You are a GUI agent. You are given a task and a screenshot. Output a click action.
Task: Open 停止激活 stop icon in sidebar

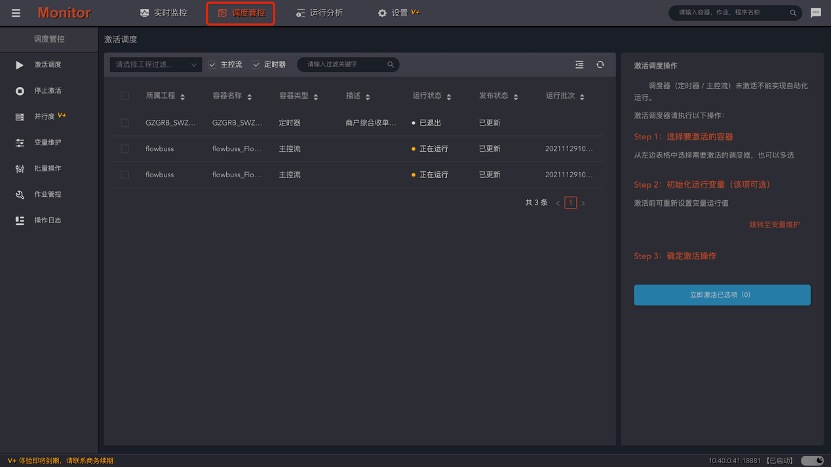(x=20, y=91)
